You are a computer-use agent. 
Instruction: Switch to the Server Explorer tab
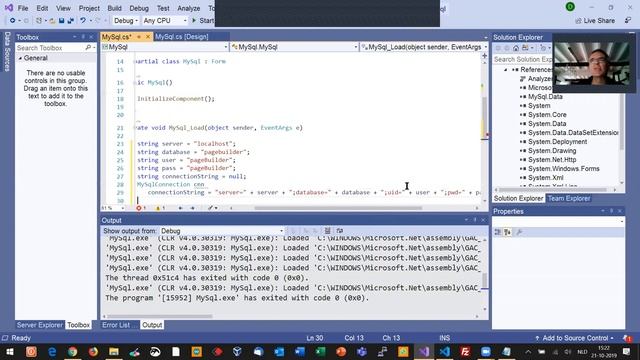pyautogui.click(x=40, y=325)
